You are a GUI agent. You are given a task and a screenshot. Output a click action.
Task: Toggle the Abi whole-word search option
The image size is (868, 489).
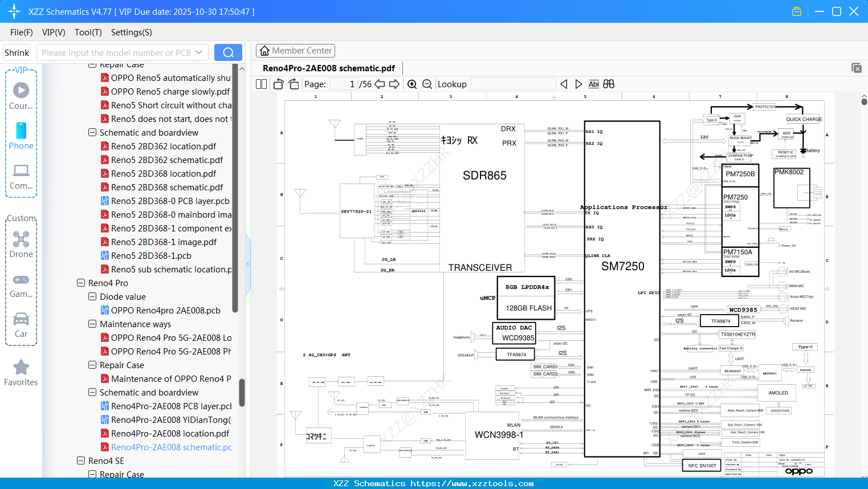tap(594, 84)
